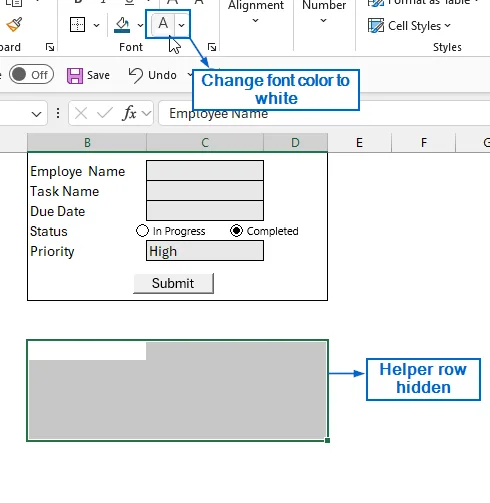This screenshot has height=503, width=490.
Task: Select the Completed radio button
Action: click(236, 231)
